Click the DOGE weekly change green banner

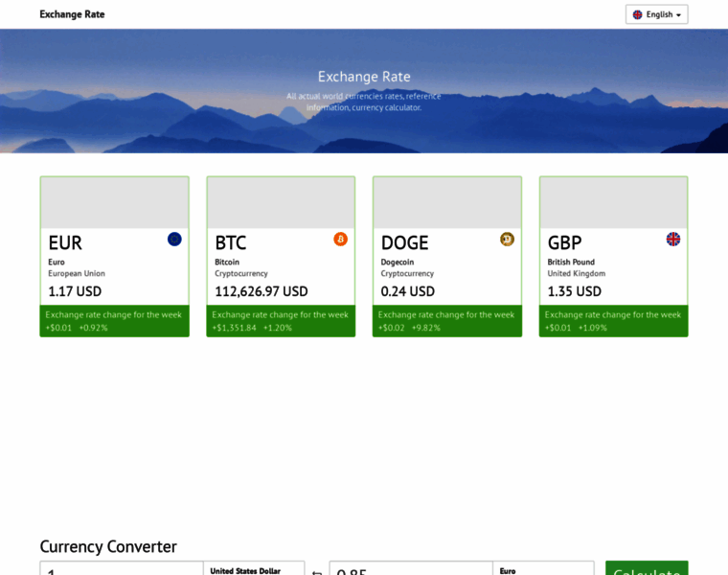(447, 321)
